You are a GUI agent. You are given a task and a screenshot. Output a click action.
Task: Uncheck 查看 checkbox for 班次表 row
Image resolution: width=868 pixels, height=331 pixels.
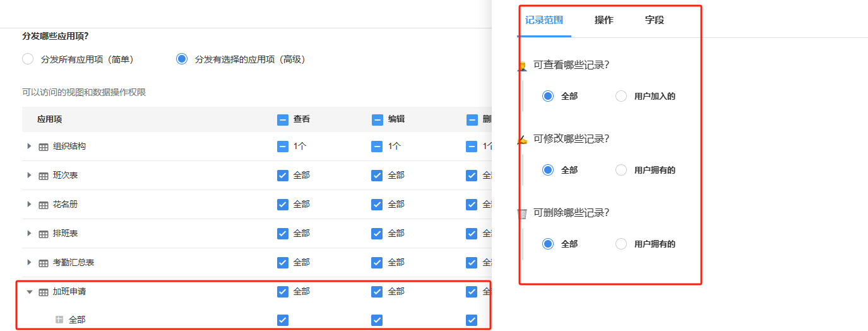coord(283,176)
